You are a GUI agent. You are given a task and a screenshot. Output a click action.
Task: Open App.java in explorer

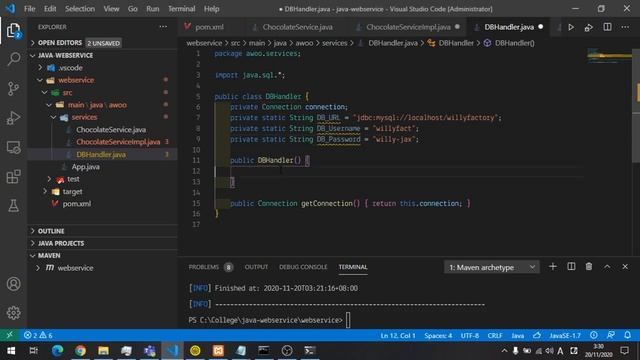(85, 167)
